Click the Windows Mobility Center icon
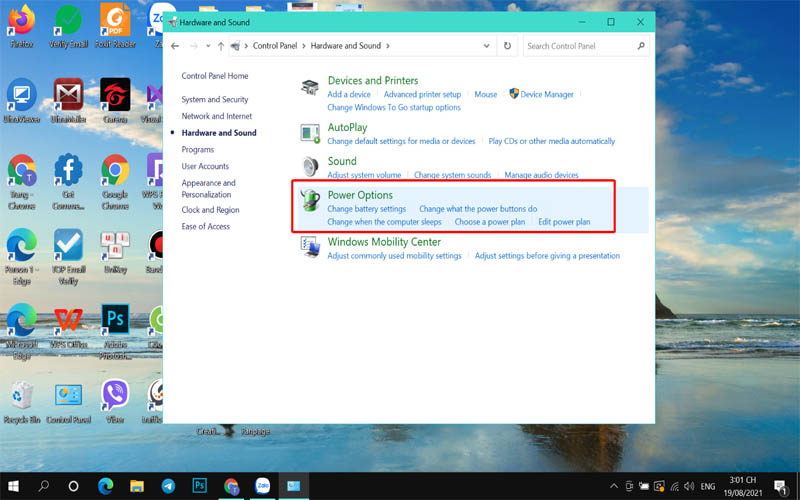Screen dimensions: 800x500 (310, 247)
